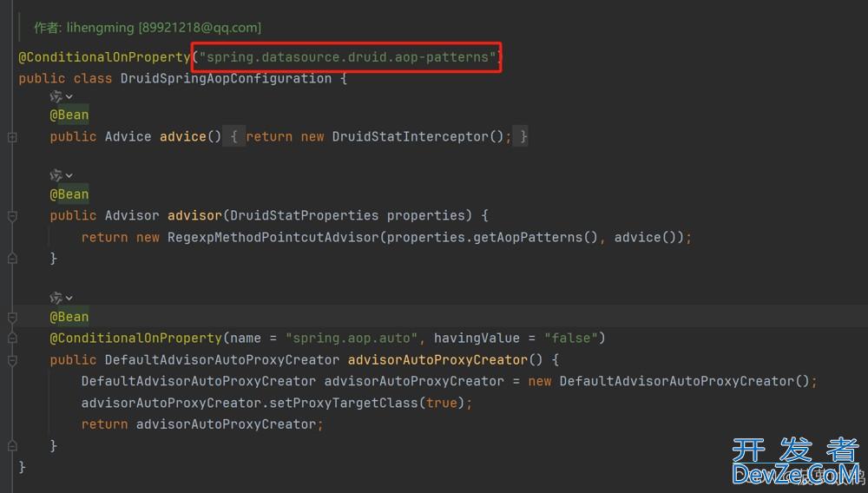
Task: Open author inlay hint above highlighted @Bean line
Action: coord(61,299)
